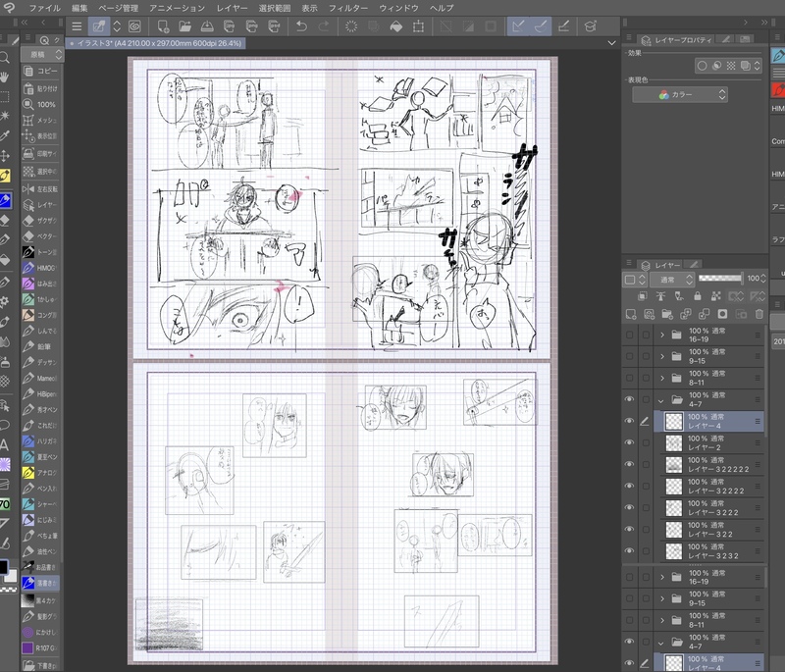This screenshot has height=672, width=785.
Task: Export as jpg using the jpg icon
Action: 230,26
